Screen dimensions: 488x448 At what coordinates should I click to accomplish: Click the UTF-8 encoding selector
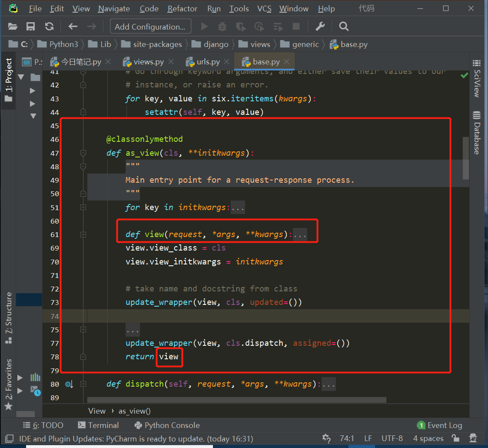(x=392, y=438)
